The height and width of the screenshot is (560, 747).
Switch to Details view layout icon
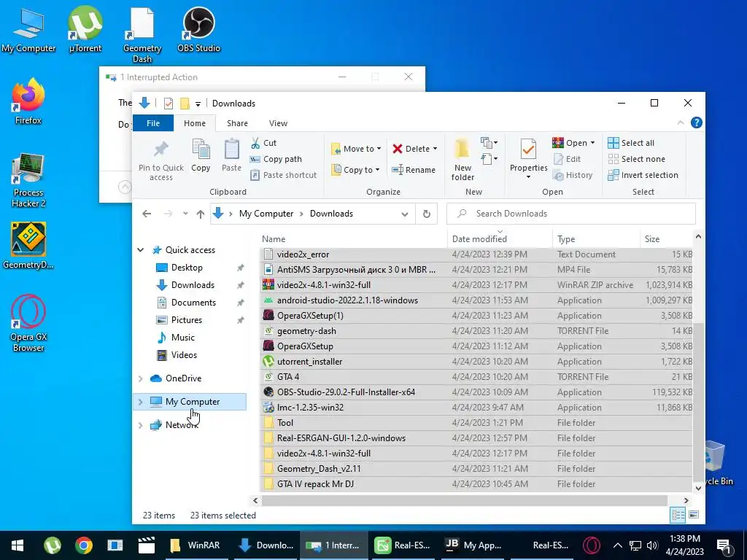[678, 515]
